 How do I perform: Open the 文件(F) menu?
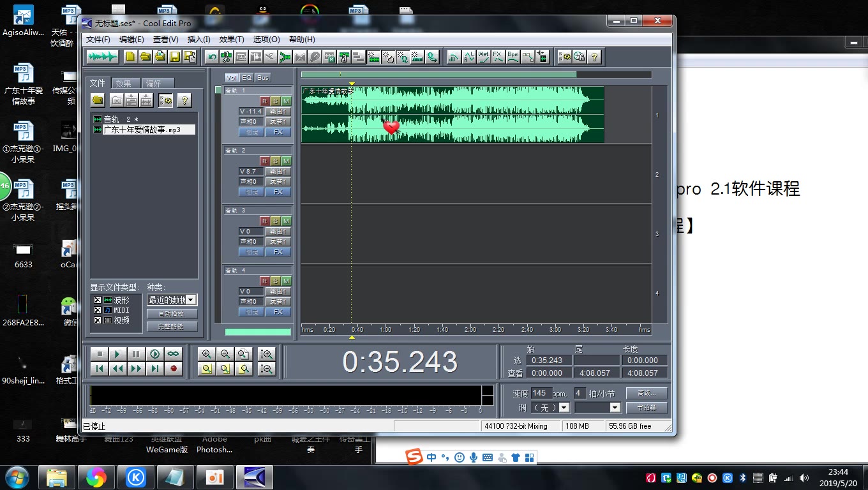98,39
